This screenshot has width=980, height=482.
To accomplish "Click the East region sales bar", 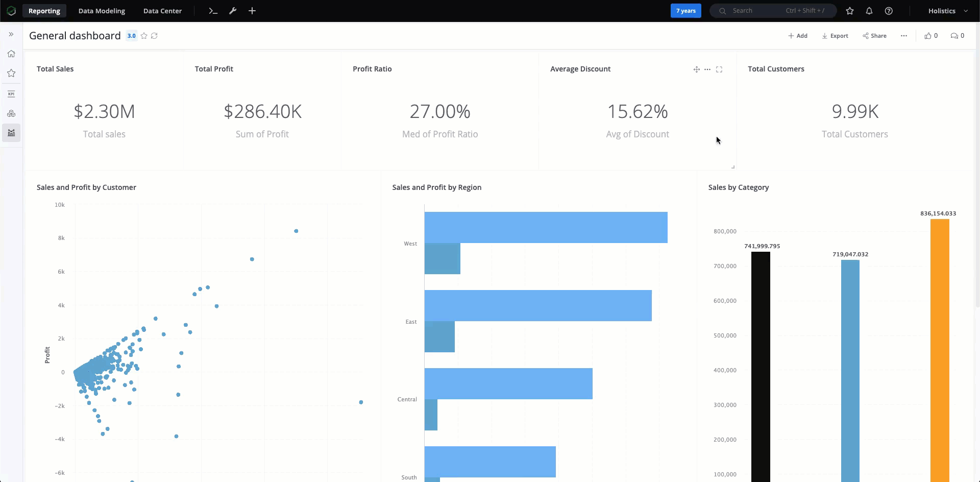I will point(538,305).
